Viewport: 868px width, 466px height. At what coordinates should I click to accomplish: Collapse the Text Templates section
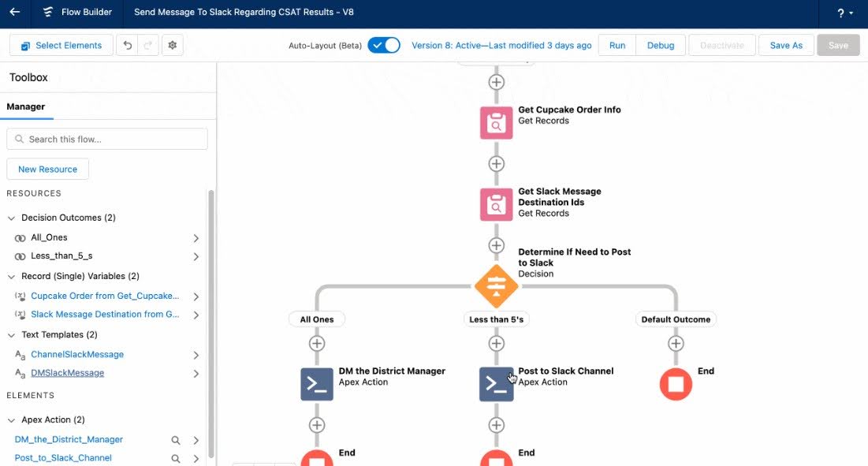point(11,335)
